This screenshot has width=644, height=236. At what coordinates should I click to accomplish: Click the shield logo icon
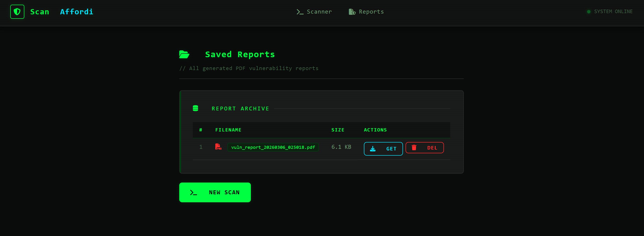pyautogui.click(x=17, y=11)
